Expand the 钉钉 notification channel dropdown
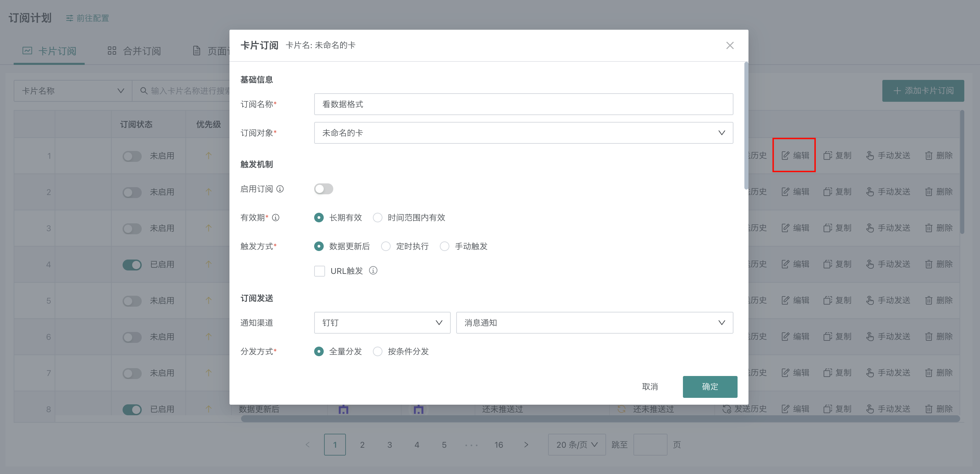The height and width of the screenshot is (474, 980). tap(382, 322)
